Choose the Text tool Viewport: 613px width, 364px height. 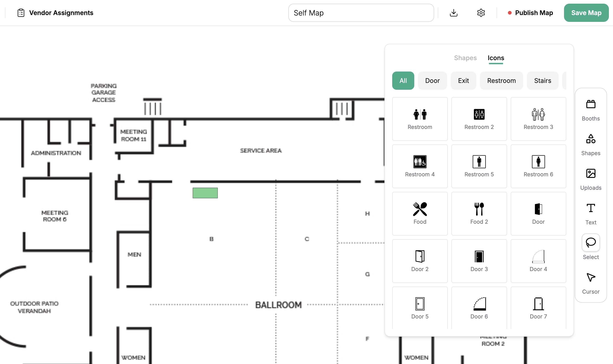click(590, 214)
